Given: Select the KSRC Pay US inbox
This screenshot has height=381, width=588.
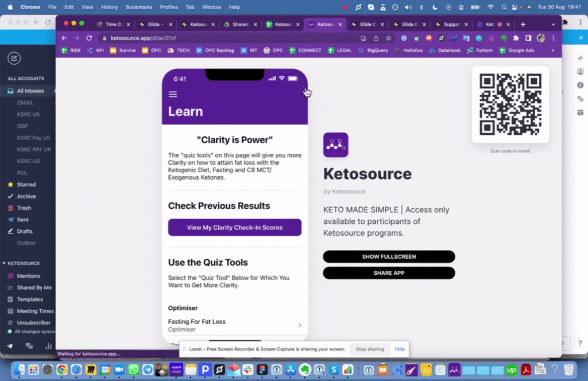Looking at the screenshot, I should pyautogui.click(x=33, y=138).
